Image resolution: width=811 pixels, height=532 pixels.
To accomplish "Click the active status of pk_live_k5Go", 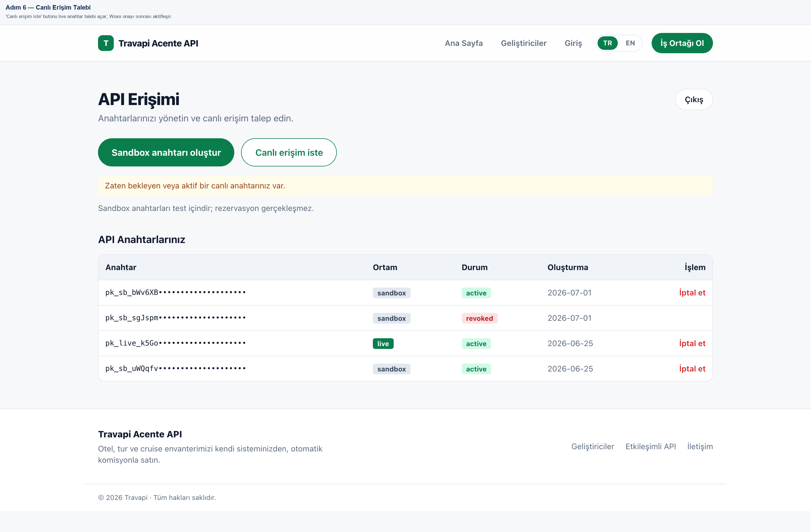I will click(x=476, y=344).
